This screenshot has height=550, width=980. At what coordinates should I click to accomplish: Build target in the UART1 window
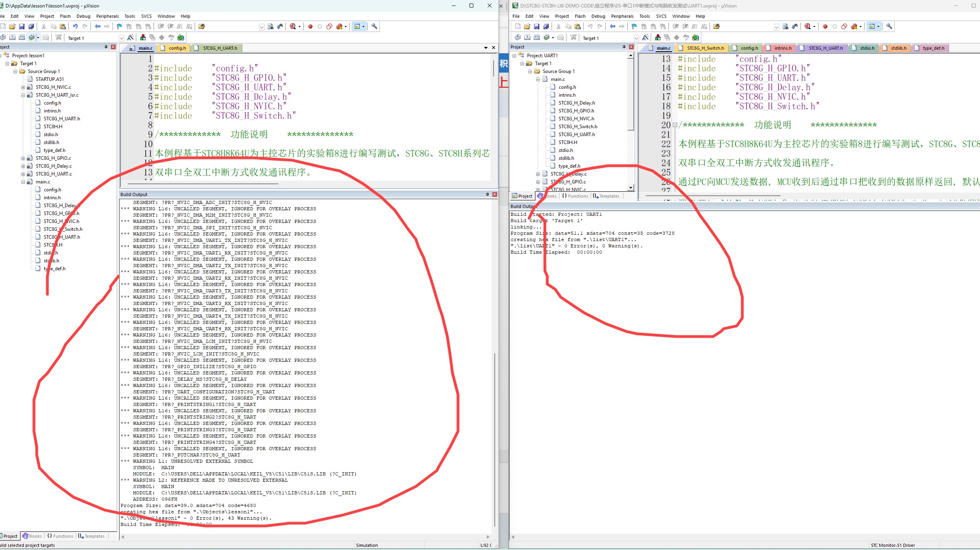click(x=527, y=38)
